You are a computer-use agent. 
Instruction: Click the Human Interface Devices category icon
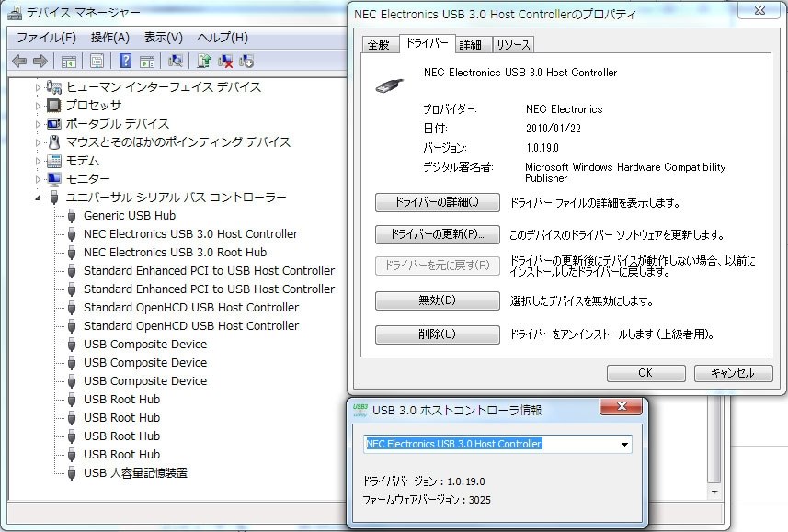coord(53,87)
